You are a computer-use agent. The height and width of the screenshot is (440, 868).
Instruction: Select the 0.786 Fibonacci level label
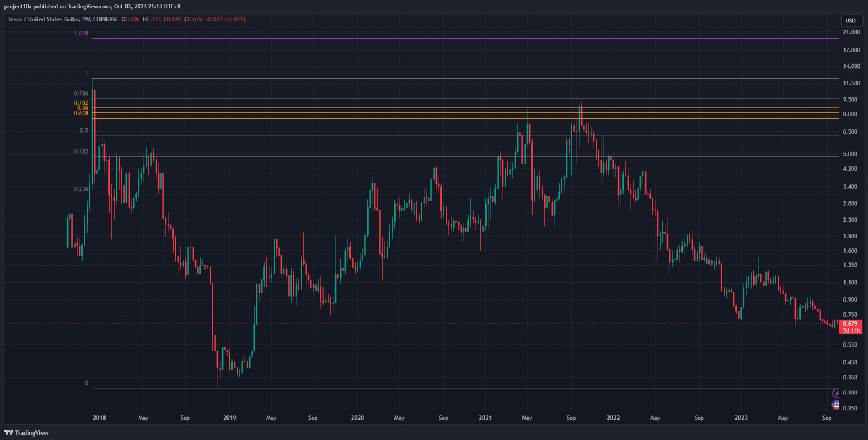pos(81,93)
